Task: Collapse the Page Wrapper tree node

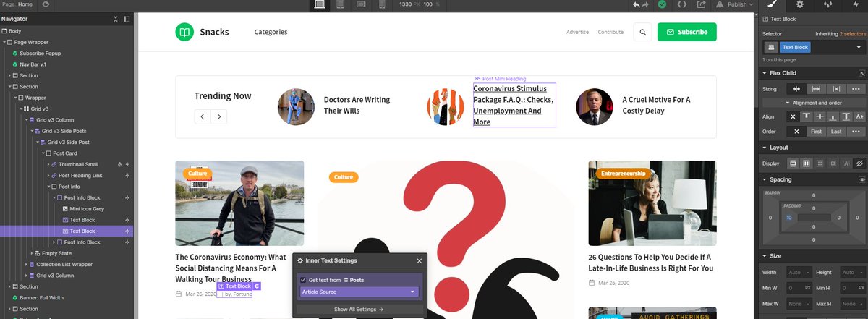Action: click(x=4, y=42)
